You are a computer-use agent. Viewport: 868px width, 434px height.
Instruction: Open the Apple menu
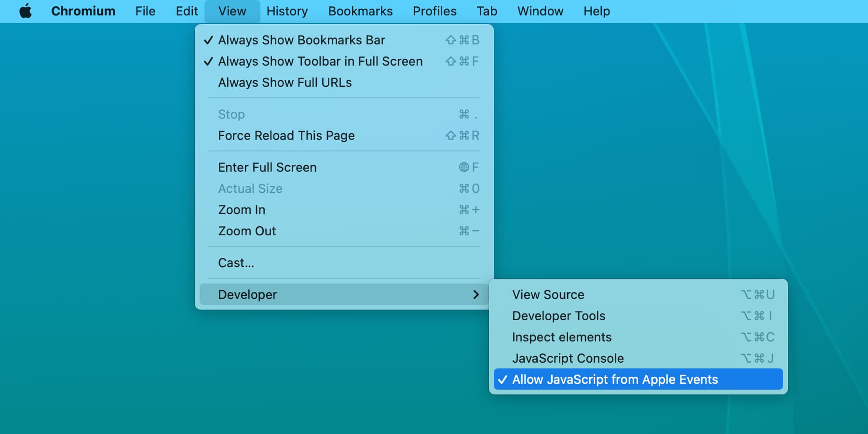25,11
